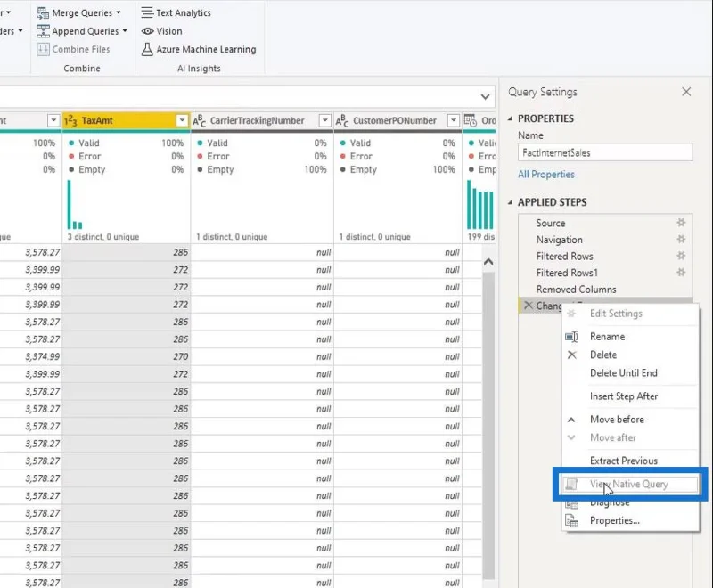This screenshot has width=713, height=588.
Task: Select Rename from context menu
Action: (608, 337)
